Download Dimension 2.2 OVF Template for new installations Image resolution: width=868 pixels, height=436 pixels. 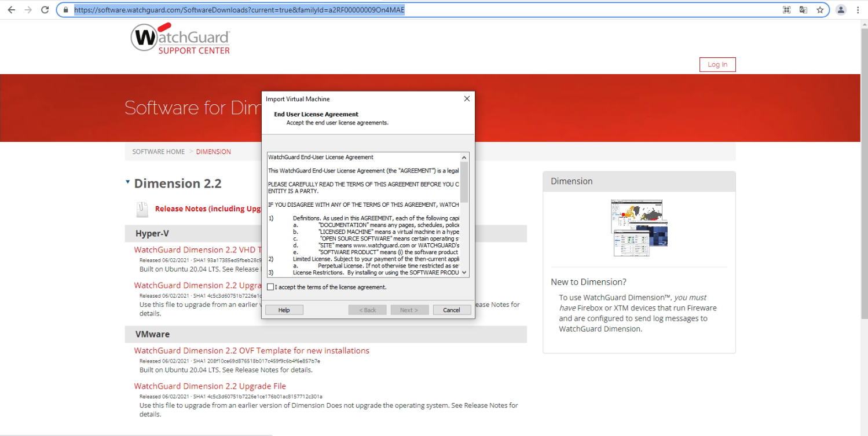[251, 350]
